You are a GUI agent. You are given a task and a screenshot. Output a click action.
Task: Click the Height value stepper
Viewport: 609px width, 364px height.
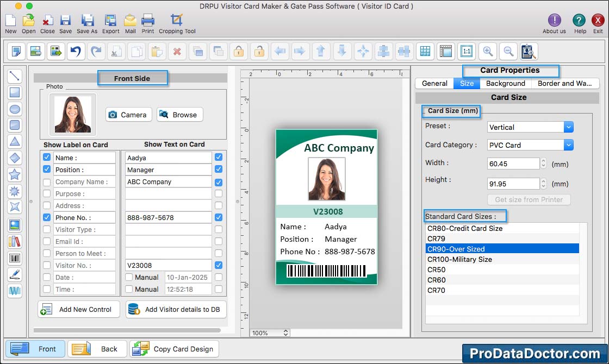click(543, 183)
